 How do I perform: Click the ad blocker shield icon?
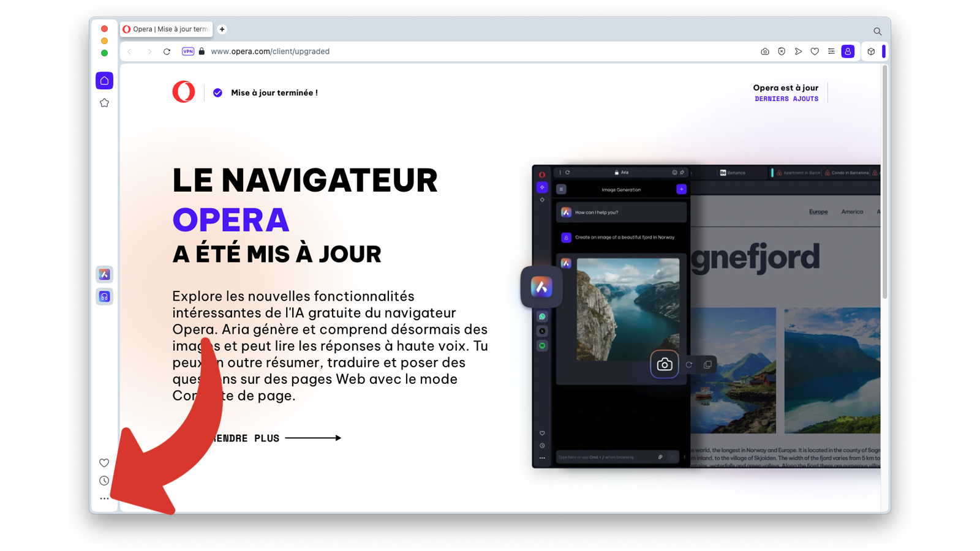[x=781, y=51]
